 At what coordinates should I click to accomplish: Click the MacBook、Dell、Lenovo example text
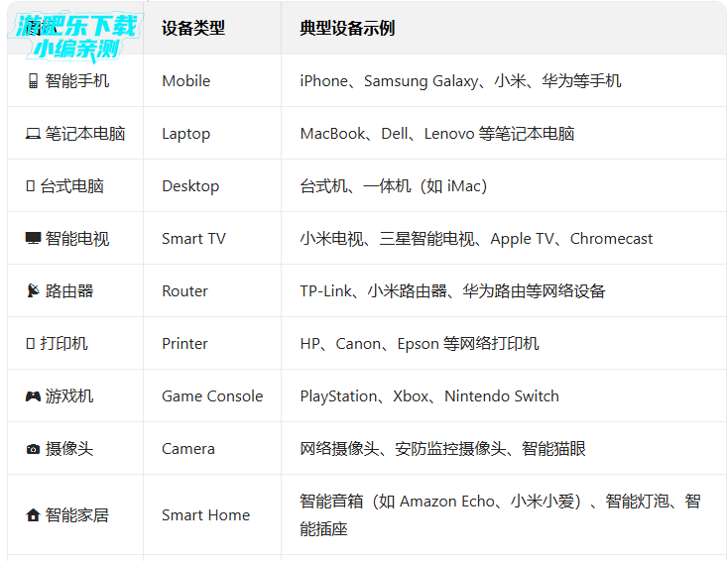437,134
